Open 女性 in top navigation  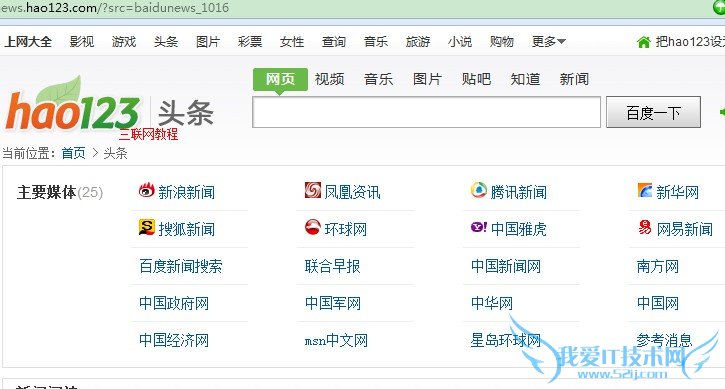tap(292, 42)
